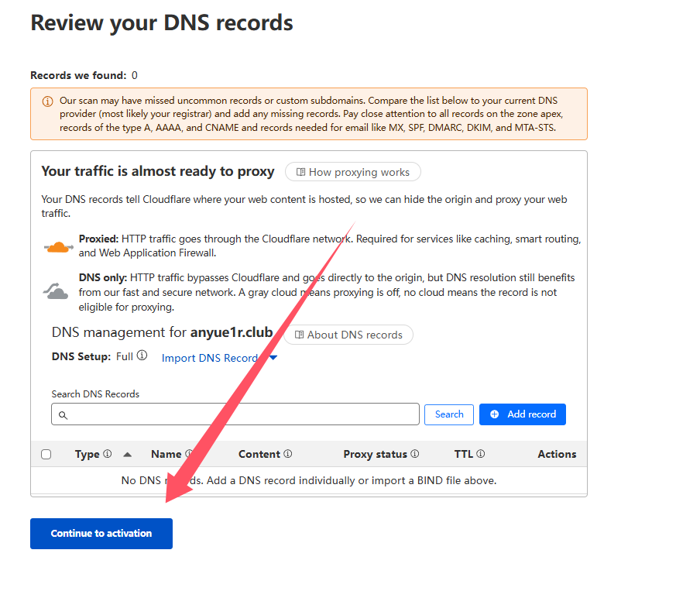Screen dimensions: 700x598
Task: Click the warning info icon in orange banner
Action: pyautogui.click(x=47, y=101)
